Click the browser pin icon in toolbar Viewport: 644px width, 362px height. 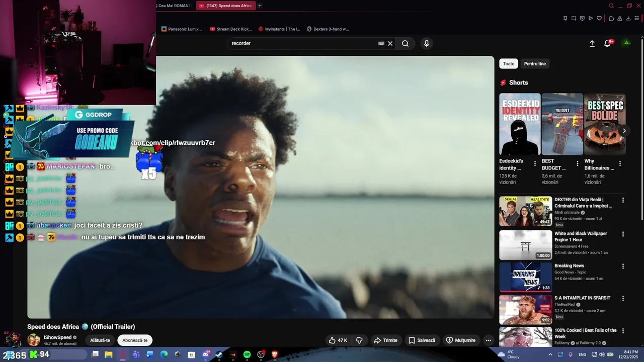565,18
